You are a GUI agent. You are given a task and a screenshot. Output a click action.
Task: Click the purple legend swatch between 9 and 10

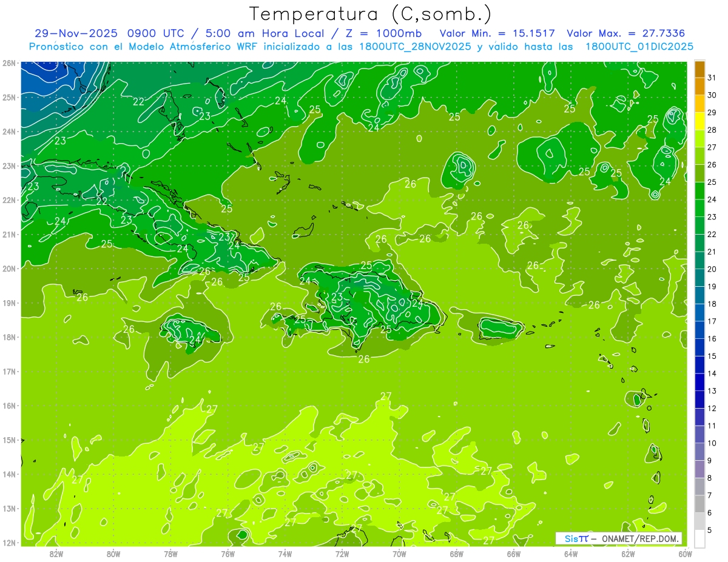pyautogui.click(x=699, y=452)
